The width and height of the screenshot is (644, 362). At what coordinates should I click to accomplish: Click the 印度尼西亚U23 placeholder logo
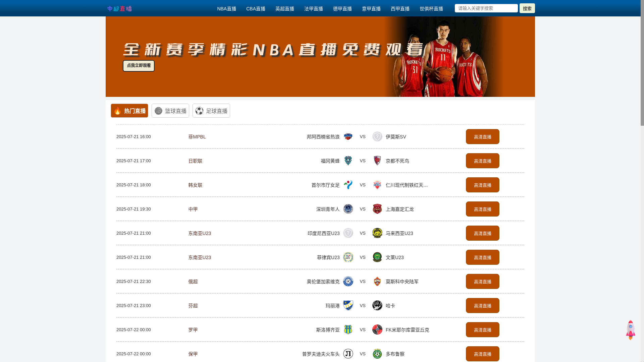[x=348, y=233]
